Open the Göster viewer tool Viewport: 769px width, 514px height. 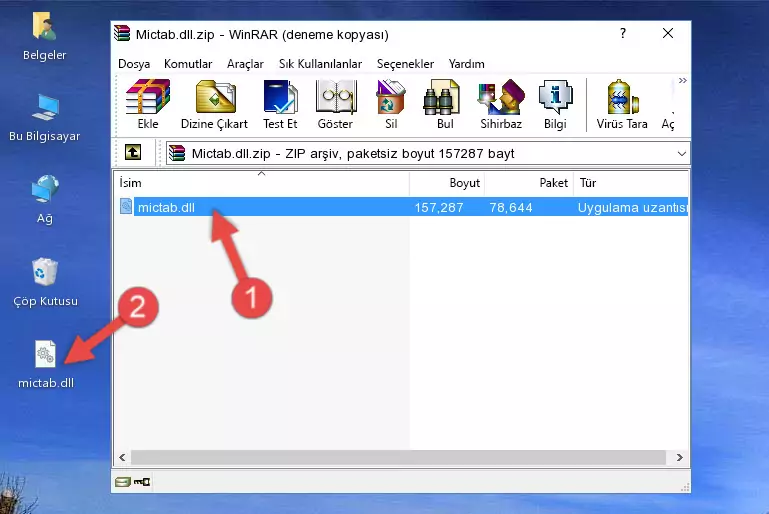point(335,104)
